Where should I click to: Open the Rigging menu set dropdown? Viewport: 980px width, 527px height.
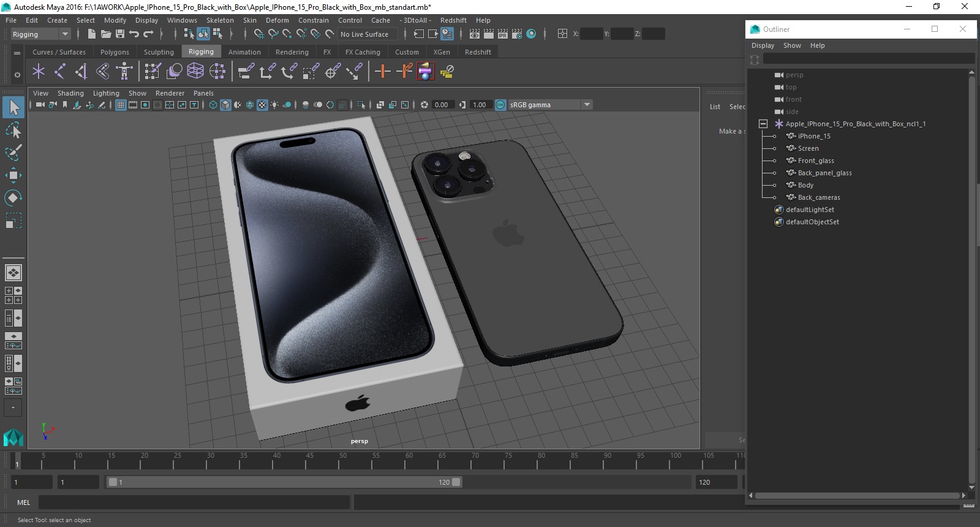40,34
